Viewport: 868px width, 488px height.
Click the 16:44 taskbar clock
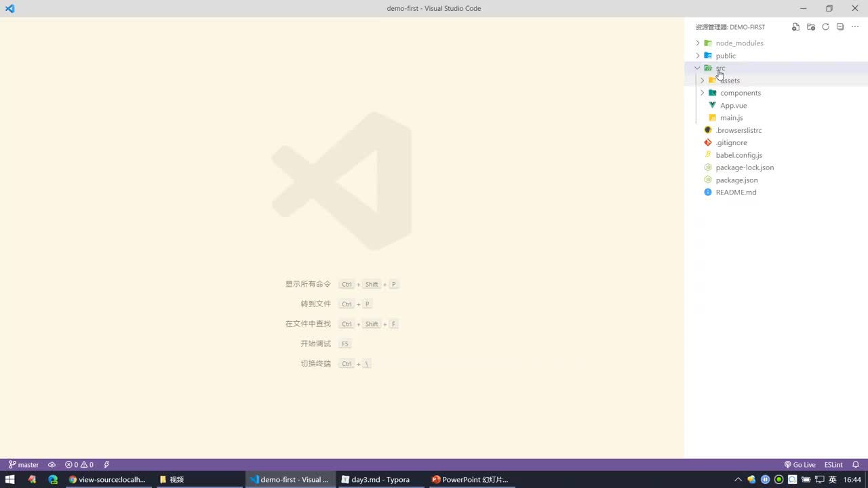852,480
